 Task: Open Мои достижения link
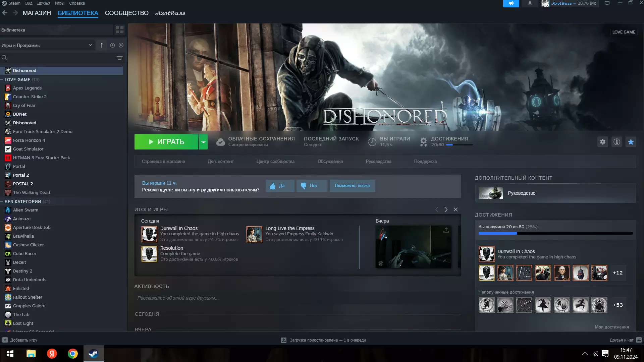[611, 327]
